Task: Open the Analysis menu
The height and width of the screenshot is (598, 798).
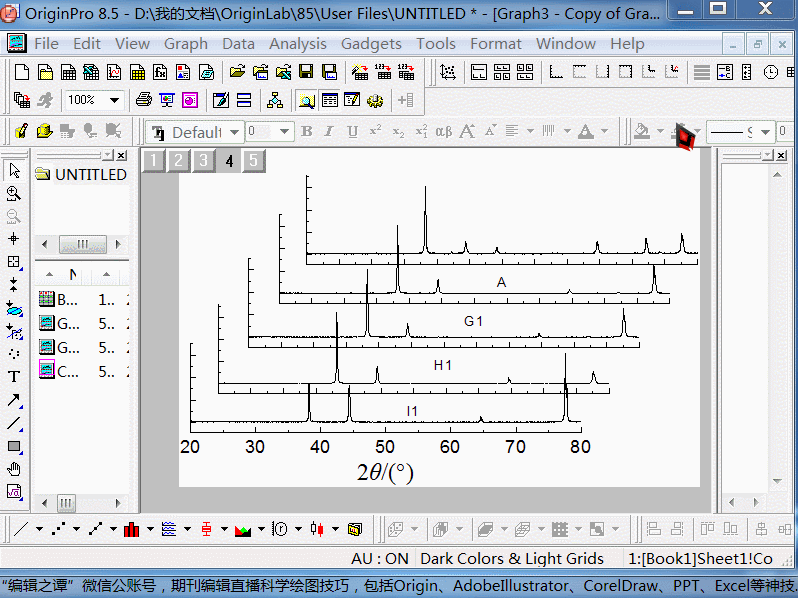Action: (297, 44)
